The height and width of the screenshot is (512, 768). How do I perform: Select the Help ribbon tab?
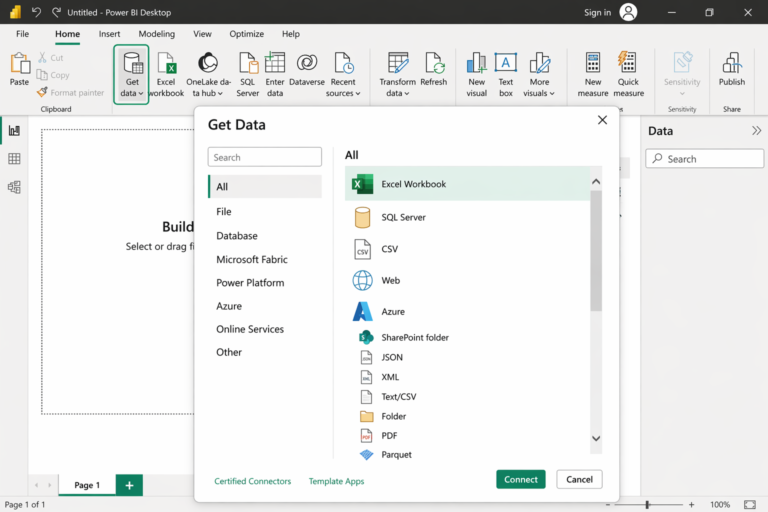[x=290, y=34]
